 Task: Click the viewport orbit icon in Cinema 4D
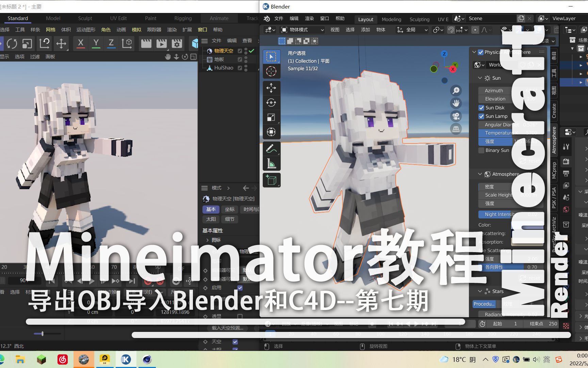pyautogui.click(x=185, y=57)
